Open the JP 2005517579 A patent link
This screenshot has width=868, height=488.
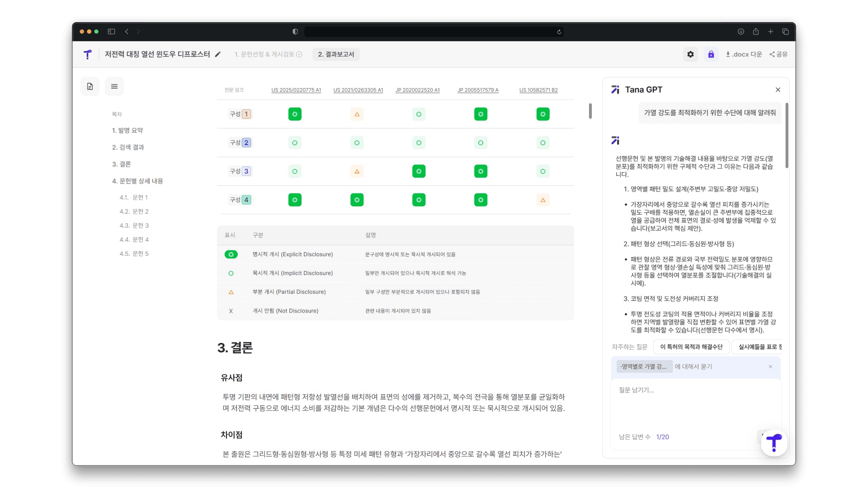478,90
